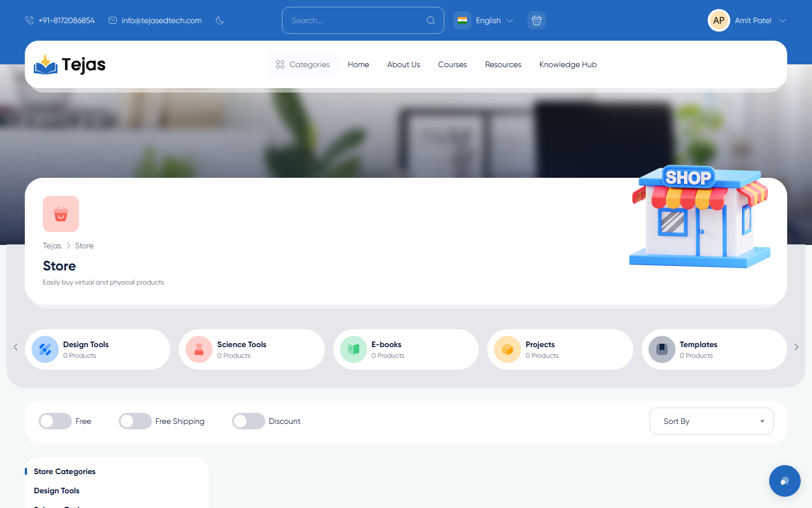The height and width of the screenshot is (508, 812).
Task: Select Design Tools in Store Categories sidebar
Action: pyautogui.click(x=57, y=491)
